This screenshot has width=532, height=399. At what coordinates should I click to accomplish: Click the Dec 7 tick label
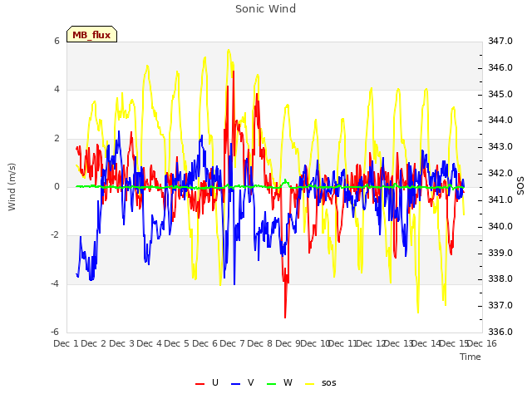(x=232, y=343)
